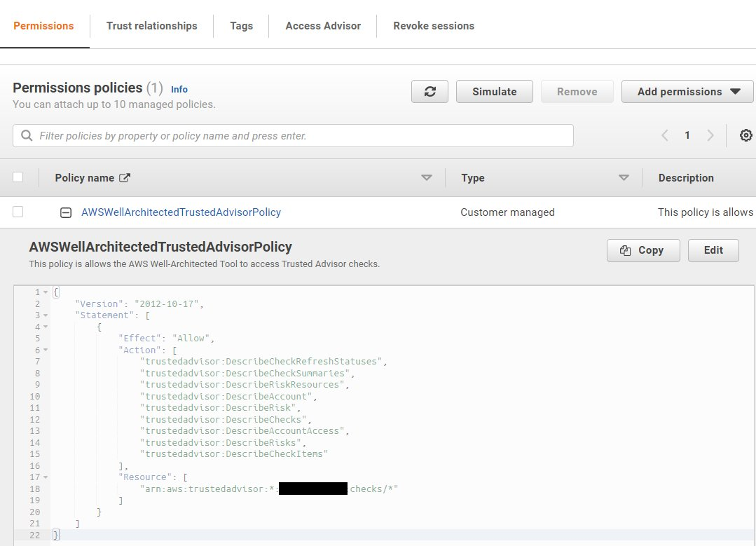
Task: Click the "trustedadvisor:DescribeCheckRefreshStatuses" line
Action: click(x=263, y=362)
